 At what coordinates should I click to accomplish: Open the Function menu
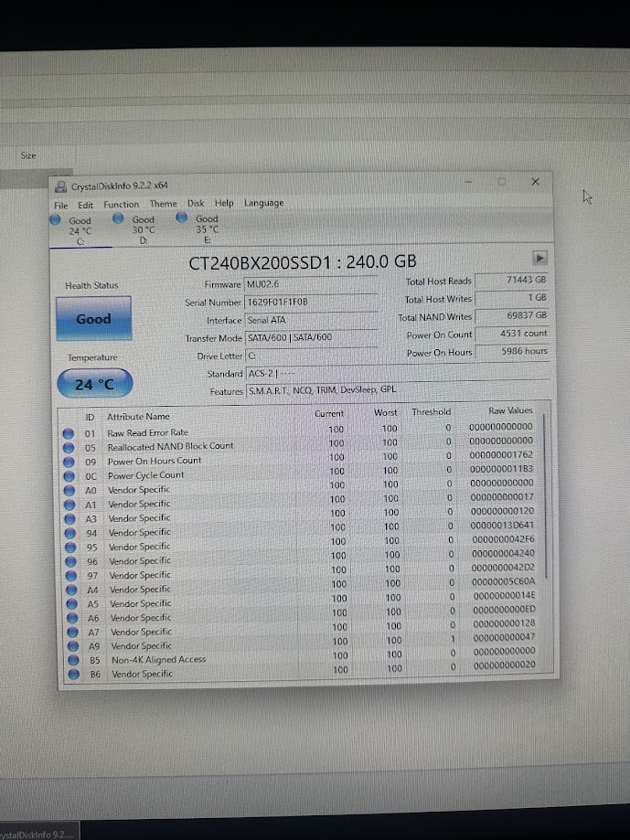click(121, 204)
